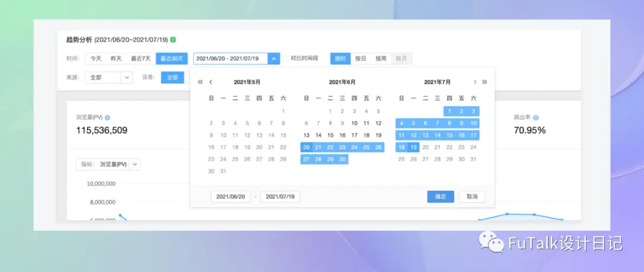Go to next month with single-right arrow
644x272 pixels.
pyautogui.click(x=475, y=82)
